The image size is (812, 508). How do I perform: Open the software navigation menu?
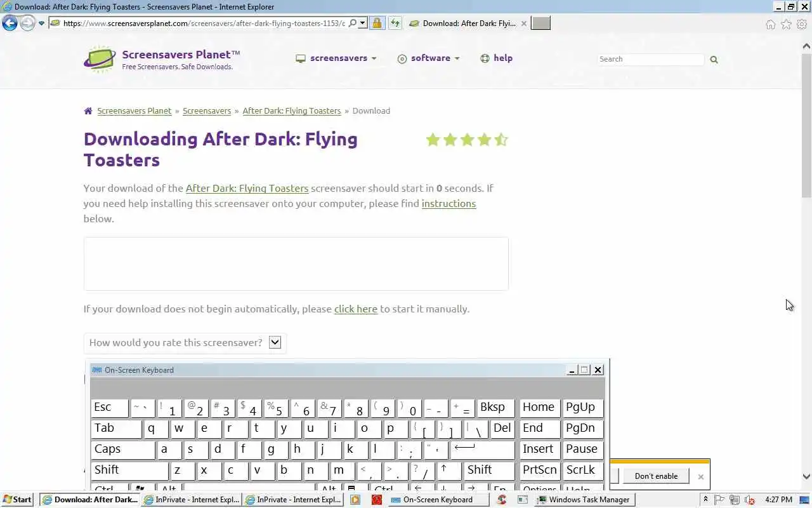click(x=428, y=58)
